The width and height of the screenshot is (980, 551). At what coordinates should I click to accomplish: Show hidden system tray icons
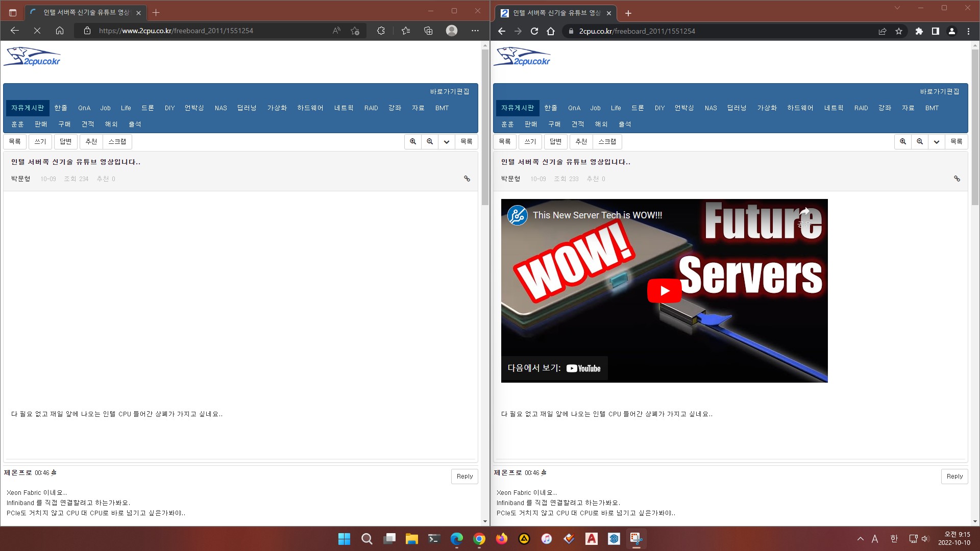click(x=861, y=539)
